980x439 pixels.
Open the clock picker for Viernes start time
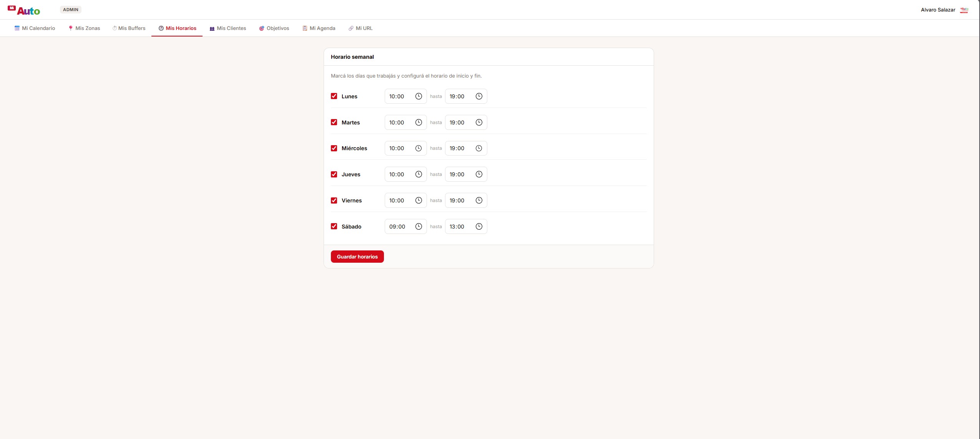tap(419, 200)
